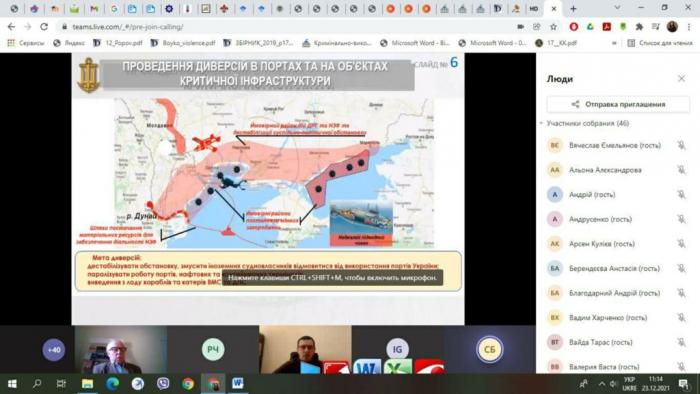The width and height of the screenshot is (700, 394).
Task: Open the Windows Start menu
Action: [x=12, y=384]
